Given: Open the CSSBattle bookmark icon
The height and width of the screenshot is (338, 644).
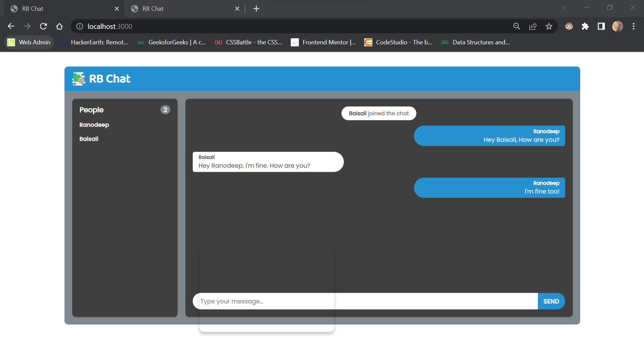Looking at the screenshot, I should point(218,42).
